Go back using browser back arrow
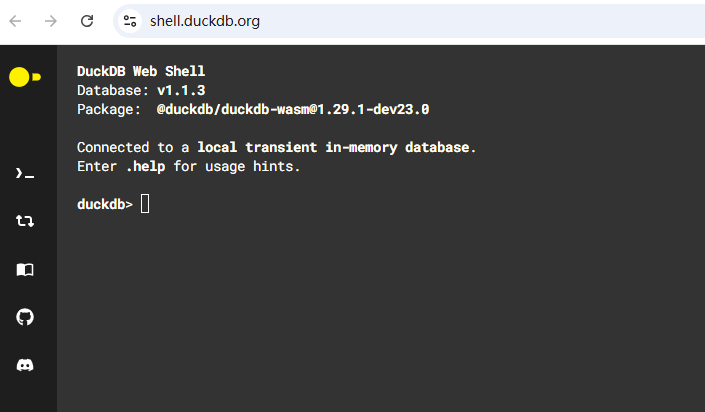The width and height of the screenshot is (705, 412). coord(15,21)
